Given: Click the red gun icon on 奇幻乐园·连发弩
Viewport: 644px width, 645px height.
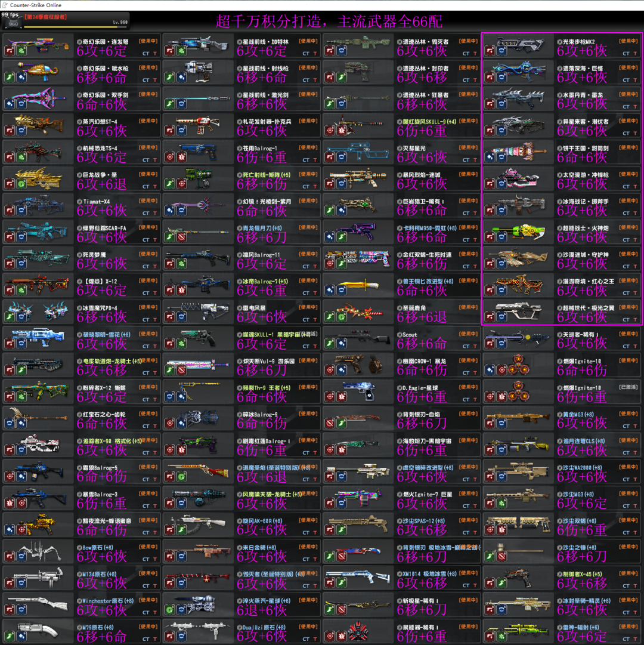Looking at the screenshot, I should pyautogui.click(x=10, y=51).
